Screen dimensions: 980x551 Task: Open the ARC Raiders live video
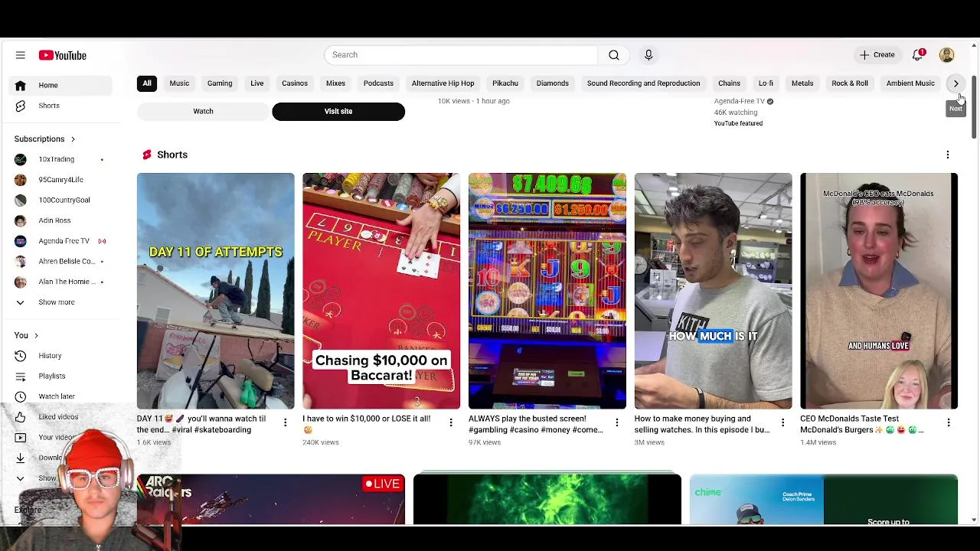point(271,500)
